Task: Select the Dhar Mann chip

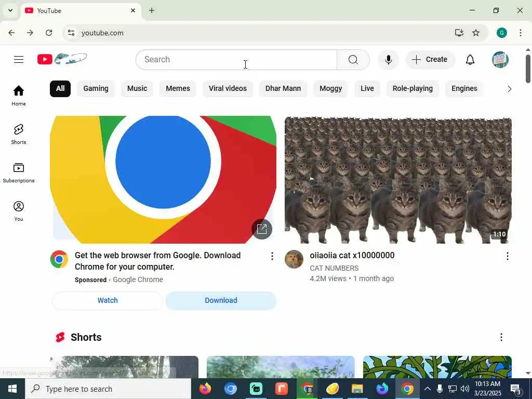Action: [283, 88]
